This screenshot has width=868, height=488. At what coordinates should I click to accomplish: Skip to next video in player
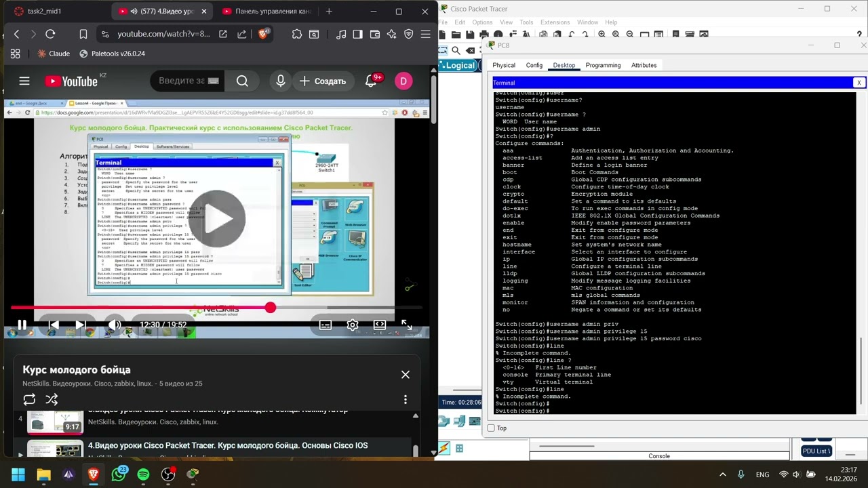pyautogui.click(x=80, y=325)
